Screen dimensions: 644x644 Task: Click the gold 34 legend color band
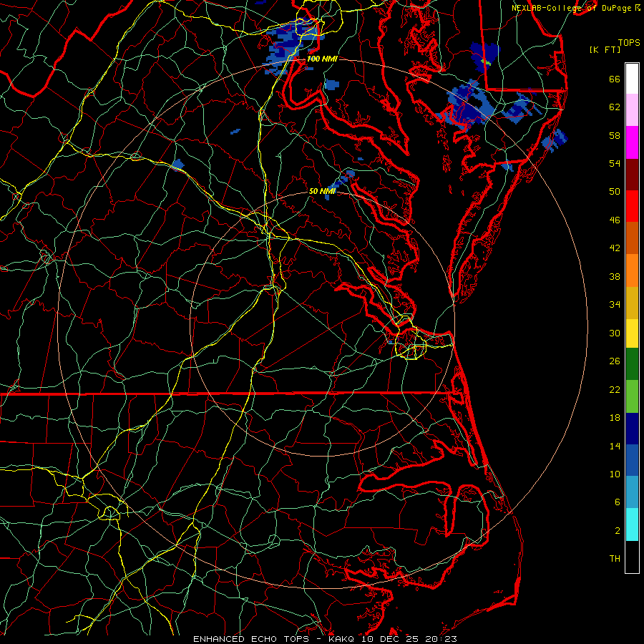632,303
